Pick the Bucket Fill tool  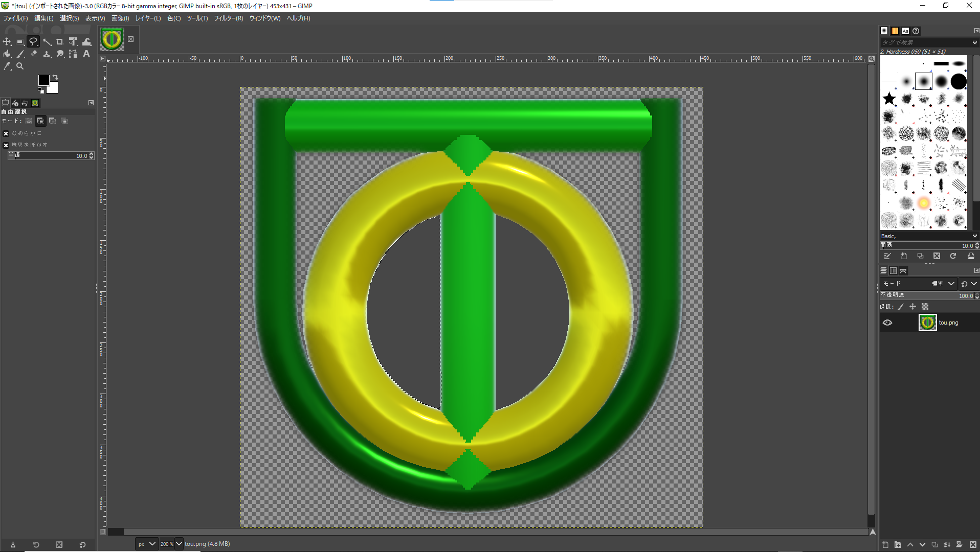(x=7, y=54)
